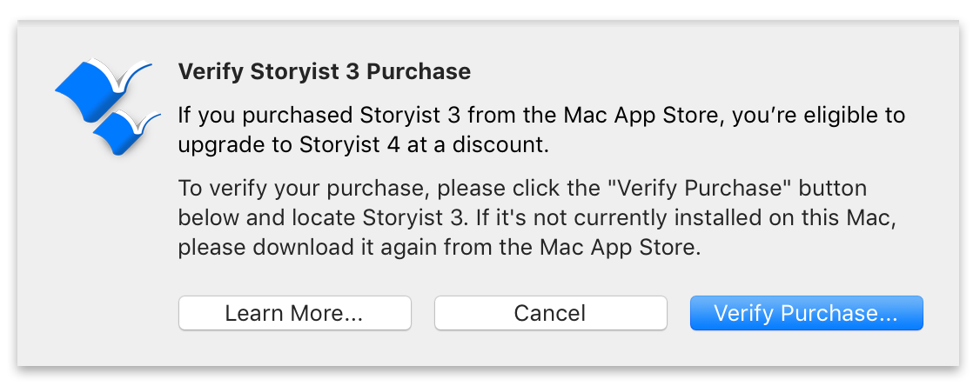Click the word Purchase in the heading

tap(419, 72)
